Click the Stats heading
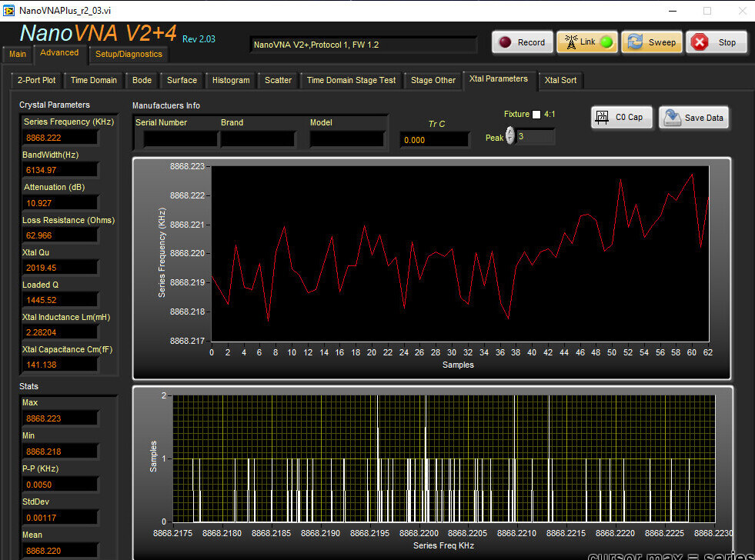This screenshot has width=755, height=560. click(28, 386)
